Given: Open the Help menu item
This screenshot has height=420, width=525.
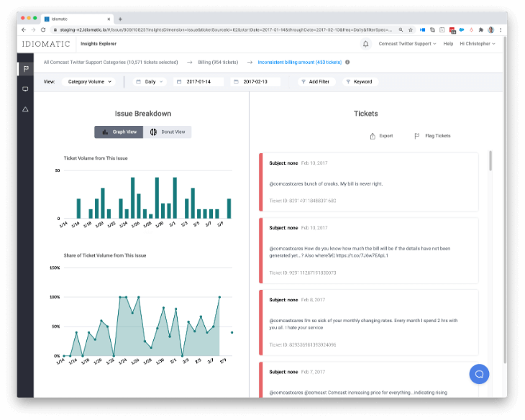Looking at the screenshot, I should click(x=448, y=44).
